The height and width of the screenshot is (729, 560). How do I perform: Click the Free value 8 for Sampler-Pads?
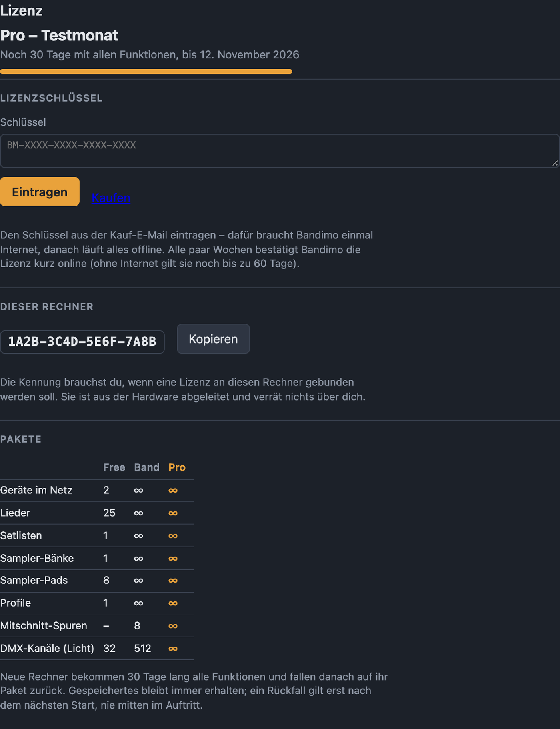coord(106,580)
